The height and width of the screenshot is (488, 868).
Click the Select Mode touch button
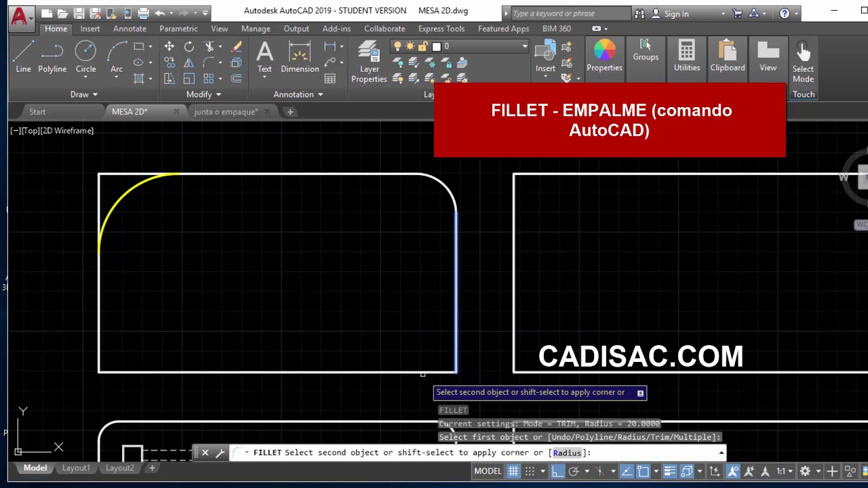(x=803, y=62)
